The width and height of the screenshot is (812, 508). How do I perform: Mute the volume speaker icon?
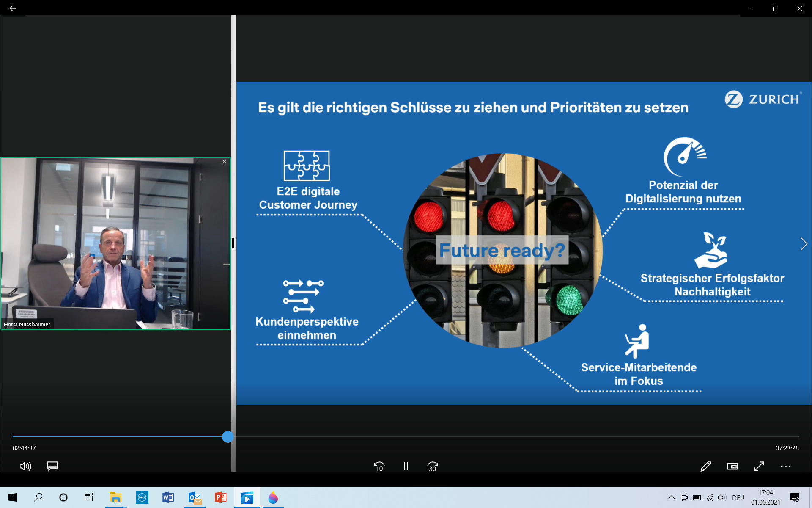(x=25, y=466)
